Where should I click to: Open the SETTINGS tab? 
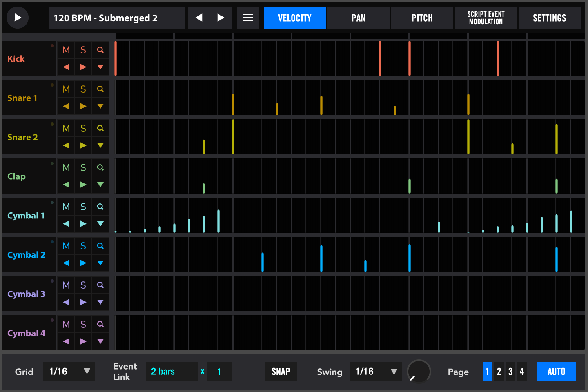point(549,18)
